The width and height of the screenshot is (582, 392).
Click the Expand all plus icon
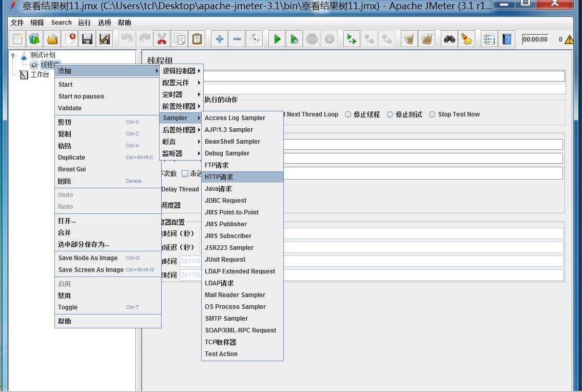[219, 38]
